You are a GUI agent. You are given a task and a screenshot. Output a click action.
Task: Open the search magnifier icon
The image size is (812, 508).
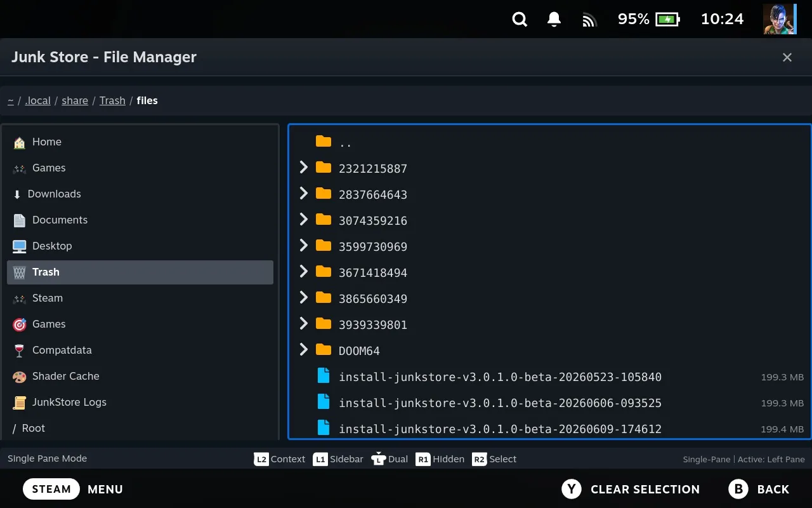[520, 20]
